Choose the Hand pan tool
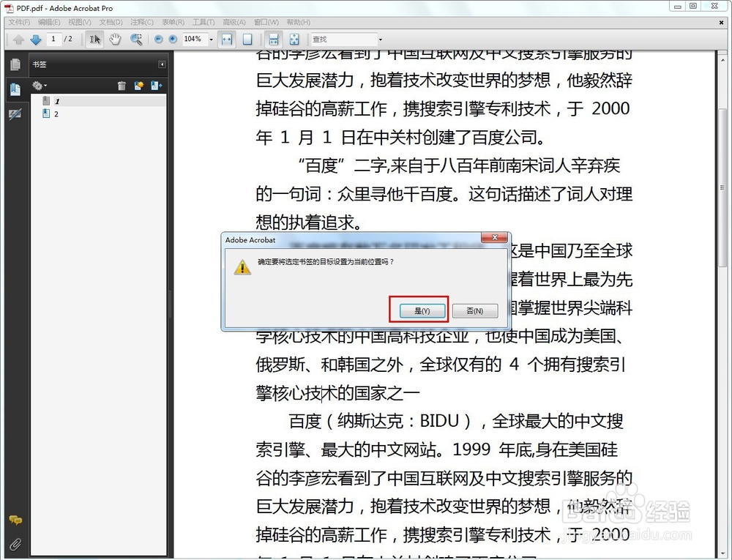The height and width of the screenshot is (560, 732). pyautogui.click(x=115, y=40)
